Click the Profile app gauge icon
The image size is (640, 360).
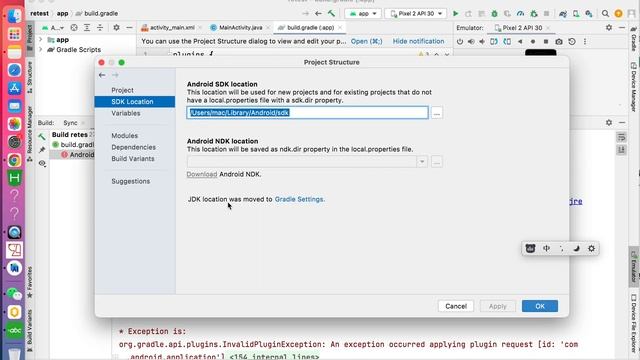520,13
